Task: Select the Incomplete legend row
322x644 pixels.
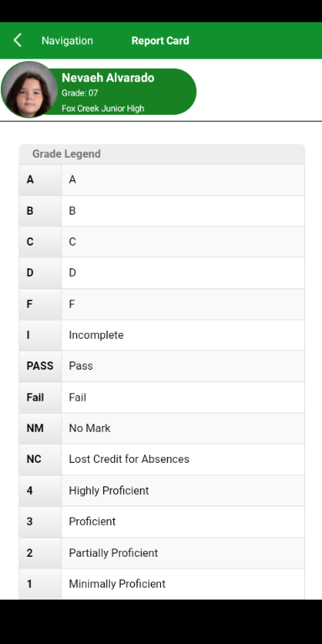Action: (162, 335)
